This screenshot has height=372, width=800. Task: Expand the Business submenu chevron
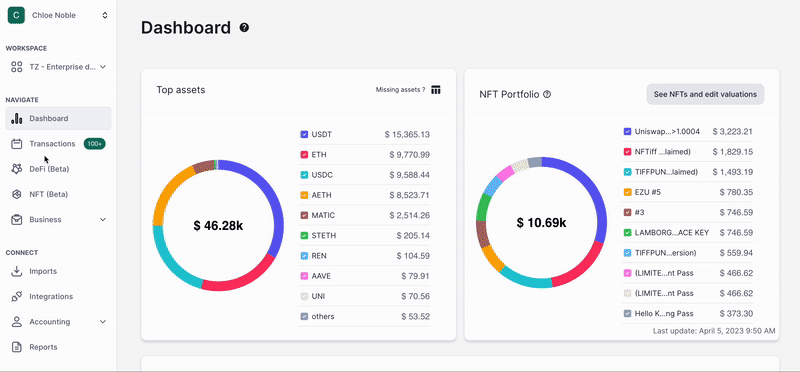[103, 219]
